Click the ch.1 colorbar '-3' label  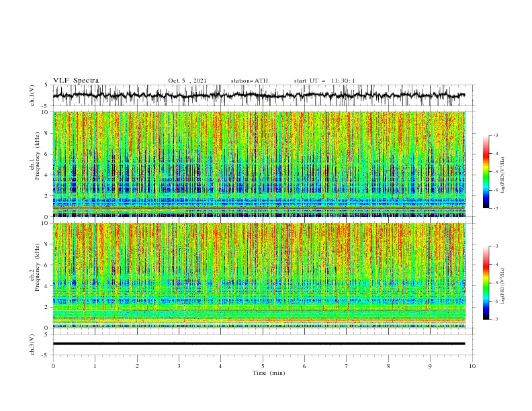pos(496,135)
